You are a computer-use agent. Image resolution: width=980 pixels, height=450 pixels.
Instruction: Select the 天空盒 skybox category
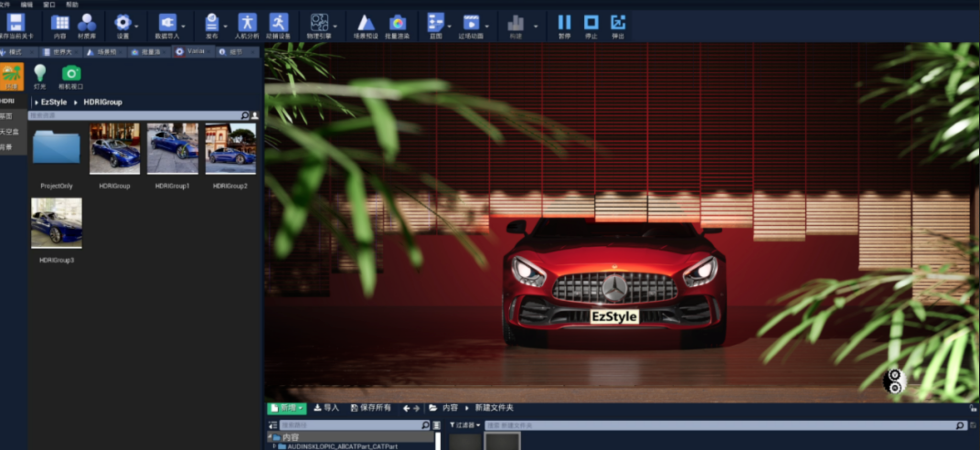click(10, 132)
